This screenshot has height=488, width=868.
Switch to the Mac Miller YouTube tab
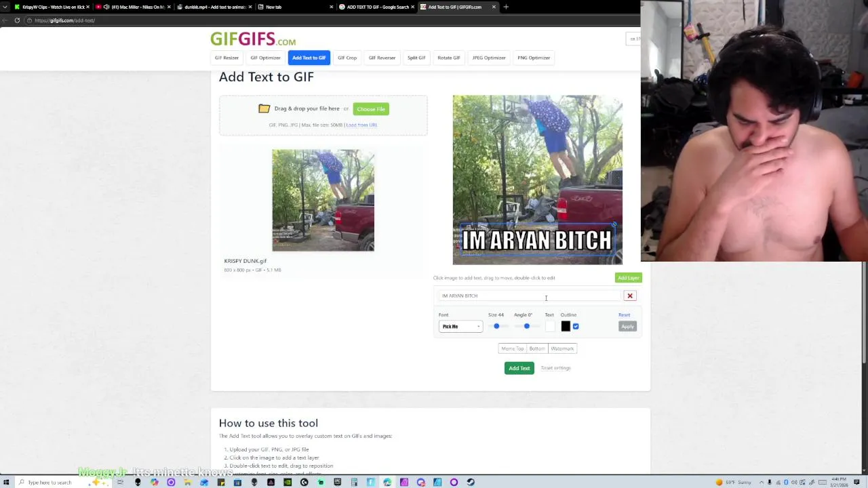coord(133,7)
